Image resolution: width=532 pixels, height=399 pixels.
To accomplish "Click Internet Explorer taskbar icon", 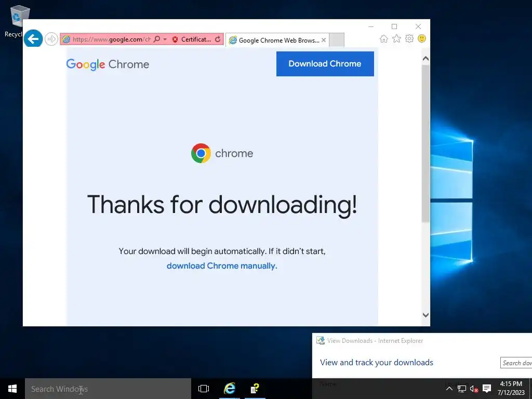I will tap(229, 389).
